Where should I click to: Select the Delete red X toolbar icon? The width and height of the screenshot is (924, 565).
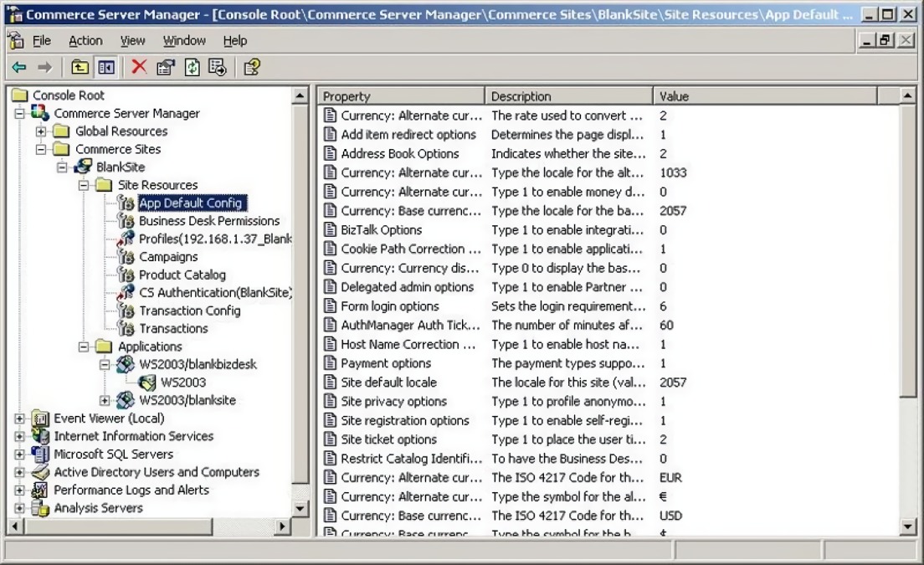pyautogui.click(x=139, y=67)
